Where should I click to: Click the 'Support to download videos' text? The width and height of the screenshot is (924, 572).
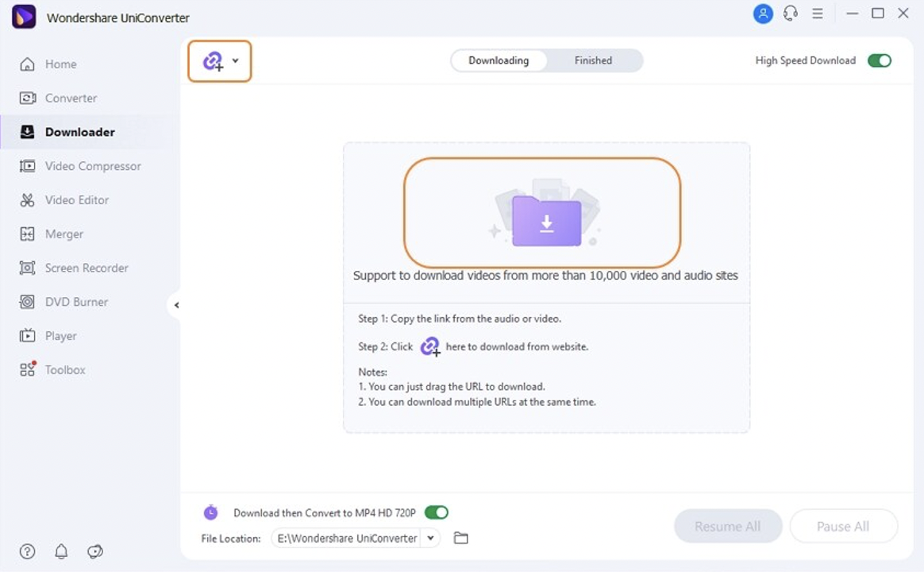pos(545,276)
